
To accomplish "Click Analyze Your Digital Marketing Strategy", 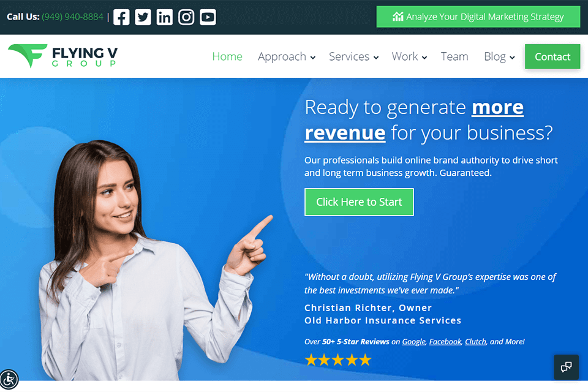I will pos(478,17).
